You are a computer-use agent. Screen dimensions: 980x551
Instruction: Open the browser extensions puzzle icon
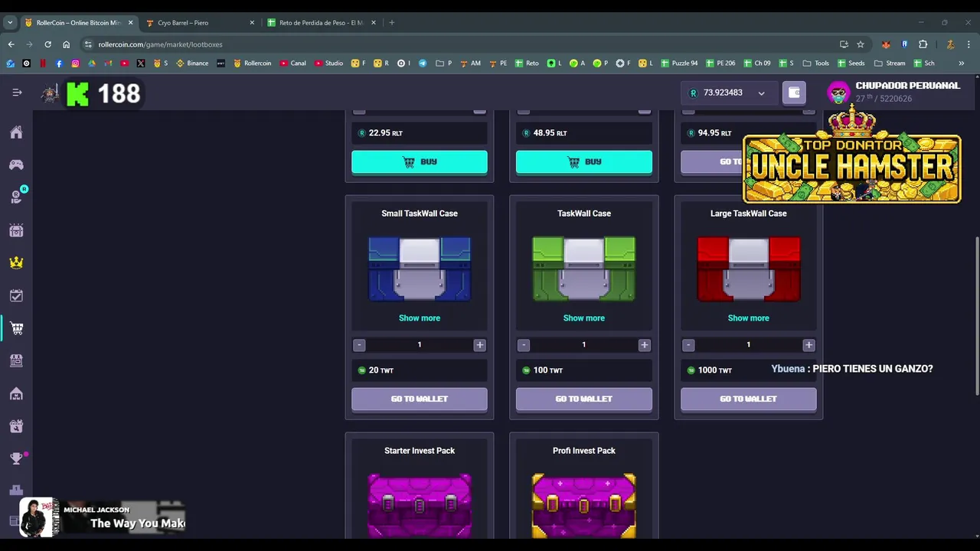coord(923,44)
